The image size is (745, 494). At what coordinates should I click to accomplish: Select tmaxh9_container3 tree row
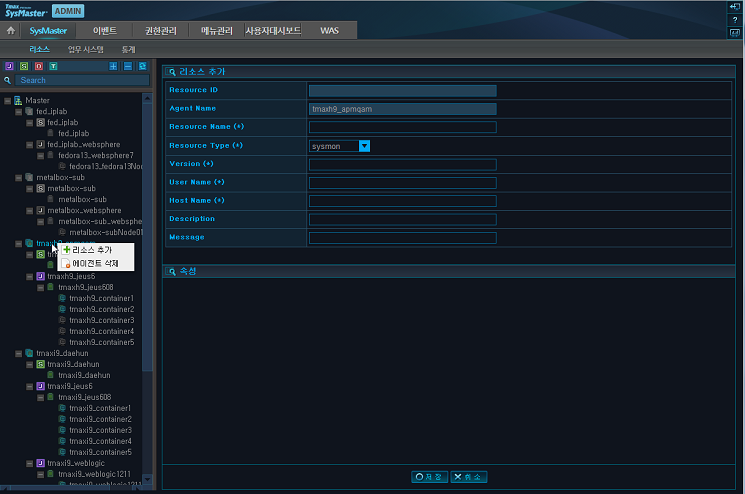(102, 320)
